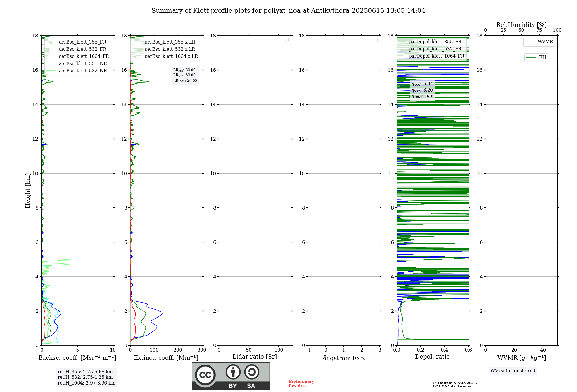
Task: Click the aerBsc_klett_1064_FR legend entry
Action: pos(77,56)
